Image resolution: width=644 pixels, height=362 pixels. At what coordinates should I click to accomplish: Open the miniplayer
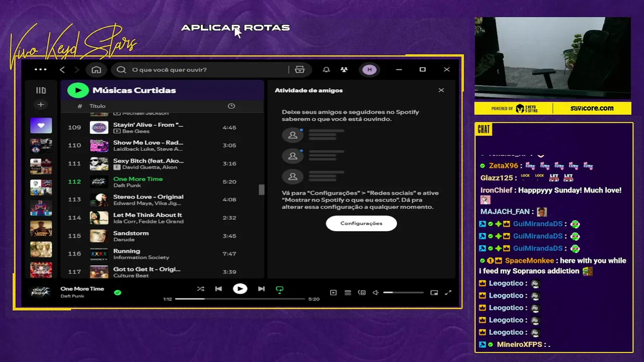click(x=434, y=293)
